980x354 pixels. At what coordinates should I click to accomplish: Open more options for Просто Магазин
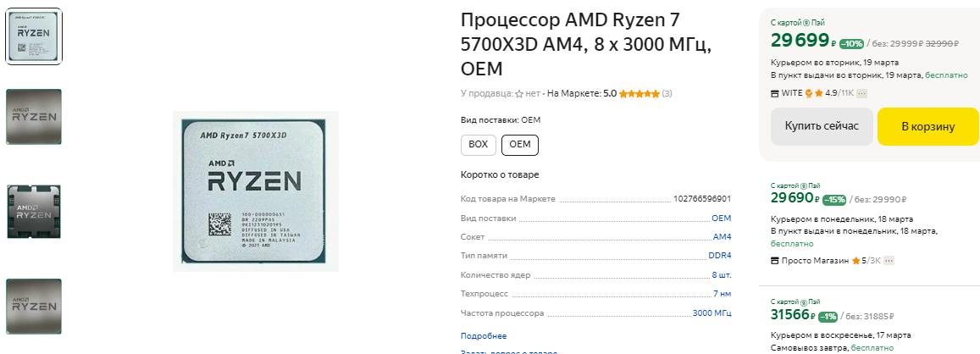(889, 261)
